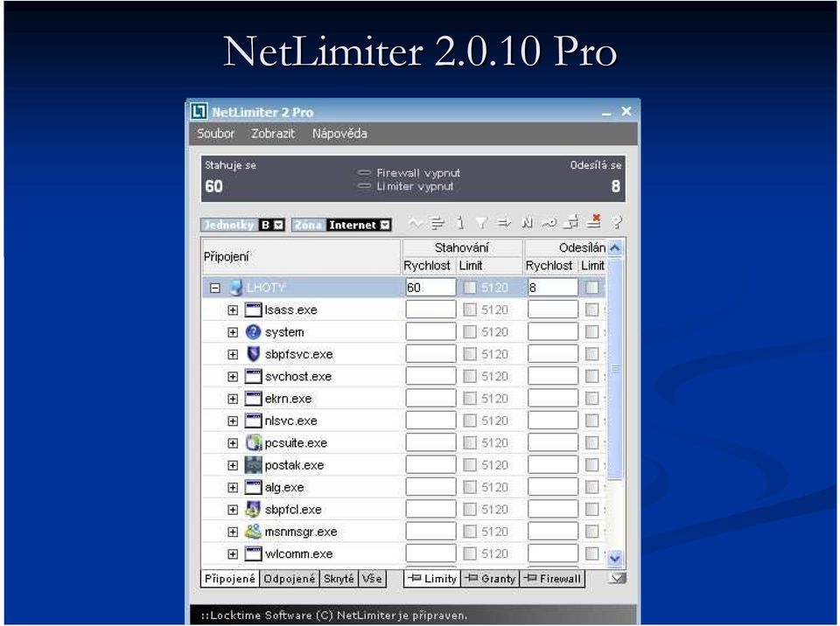Enable download limit checkbox for svchost.exe

[470, 376]
